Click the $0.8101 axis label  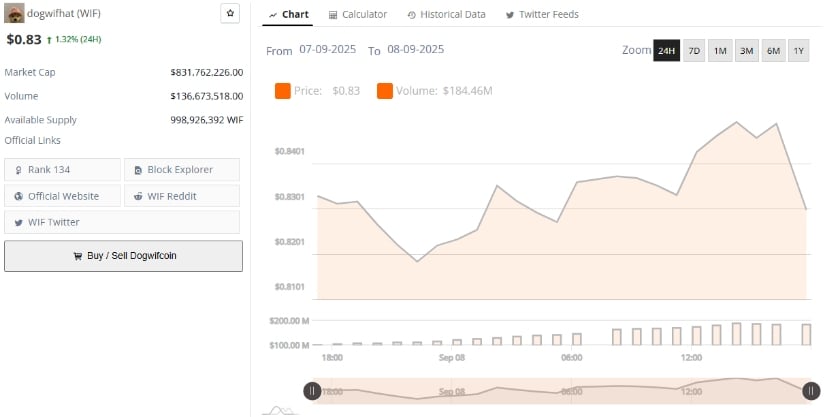coord(289,287)
